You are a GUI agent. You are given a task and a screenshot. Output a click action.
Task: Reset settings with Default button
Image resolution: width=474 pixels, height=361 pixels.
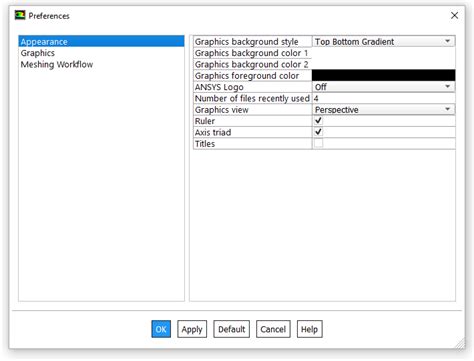click(x=232, y=329)
